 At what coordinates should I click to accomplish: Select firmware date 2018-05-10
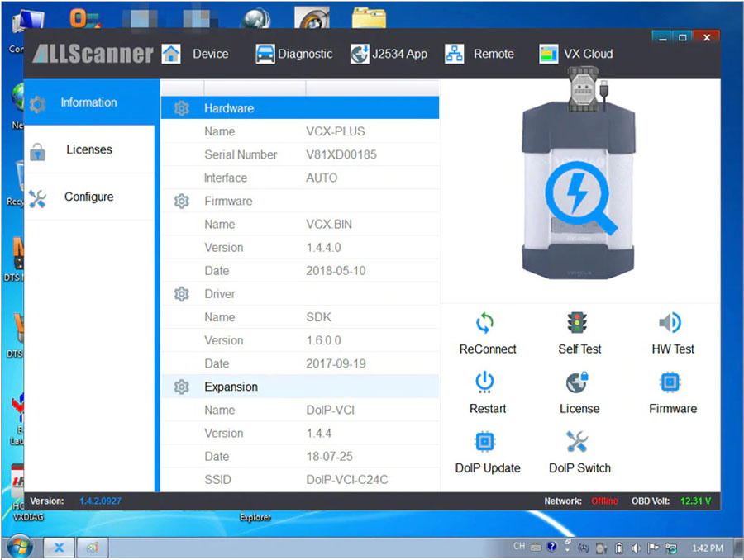click(x=336, y=271)
